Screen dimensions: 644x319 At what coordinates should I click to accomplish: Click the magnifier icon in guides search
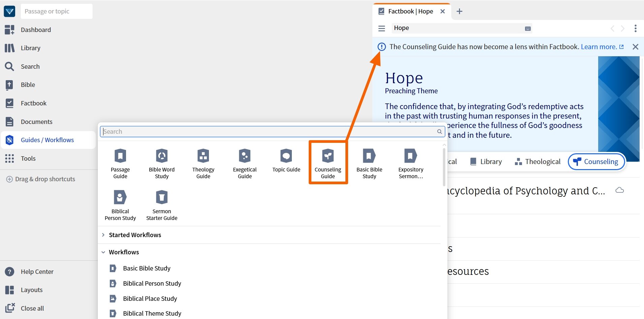(x=439, y=132)
